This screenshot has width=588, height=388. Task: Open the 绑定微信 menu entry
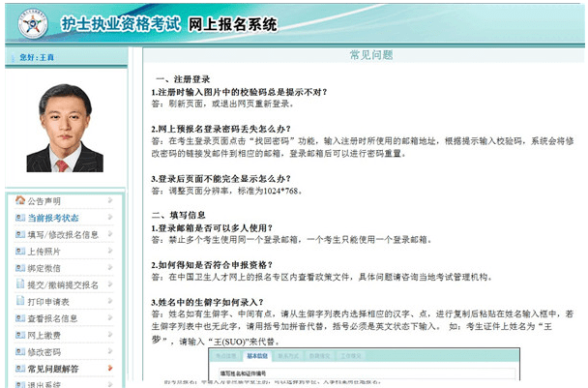pyautogui.click(x=44, y=269)
